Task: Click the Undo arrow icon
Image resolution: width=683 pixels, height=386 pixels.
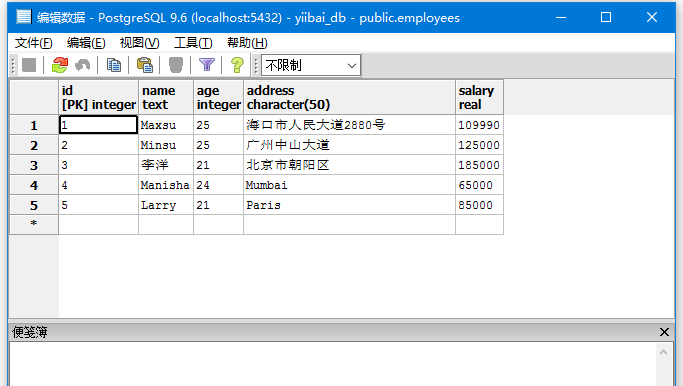Action: tap(83, 65)
